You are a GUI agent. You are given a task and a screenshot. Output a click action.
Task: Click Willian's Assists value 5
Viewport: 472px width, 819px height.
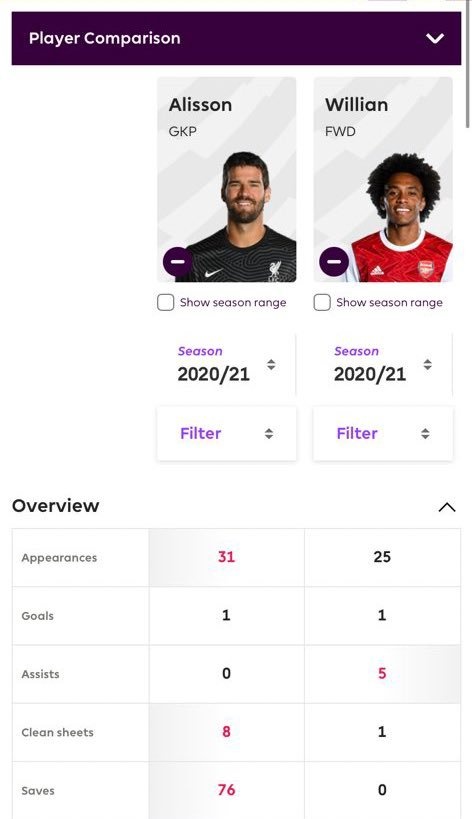pyautogui.click(x=382, y=673)
